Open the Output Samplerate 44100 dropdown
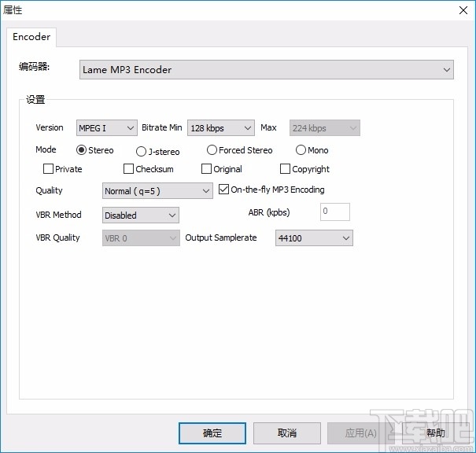This screenshot has height=453, width=476. [314, 238]
